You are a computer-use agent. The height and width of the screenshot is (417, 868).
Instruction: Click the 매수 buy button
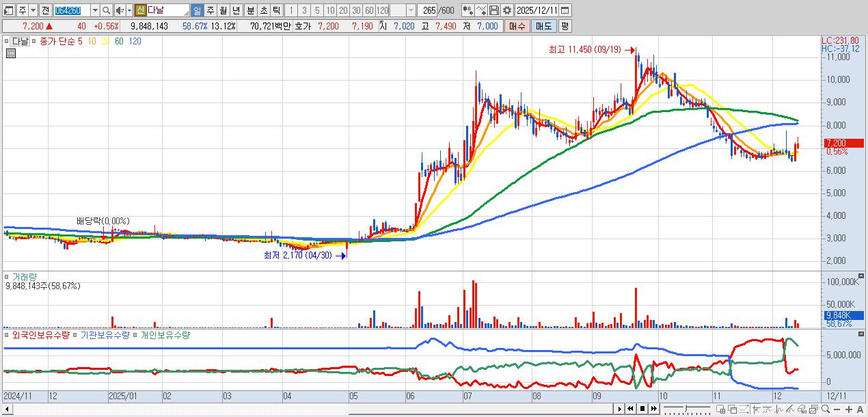[517, 26]
